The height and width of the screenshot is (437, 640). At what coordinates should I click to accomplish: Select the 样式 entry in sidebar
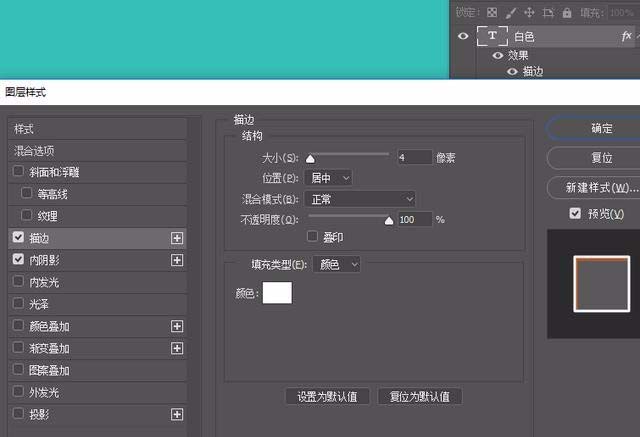pos(97,129)
